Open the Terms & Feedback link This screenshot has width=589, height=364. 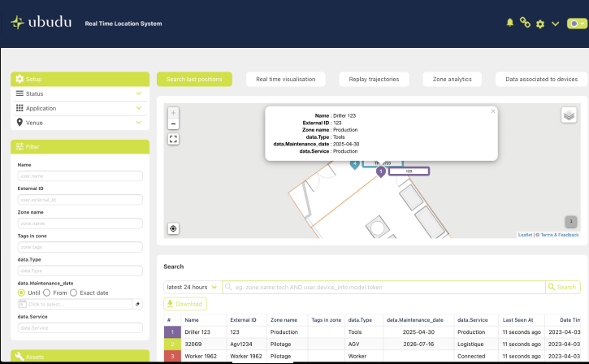coord(560,235)
